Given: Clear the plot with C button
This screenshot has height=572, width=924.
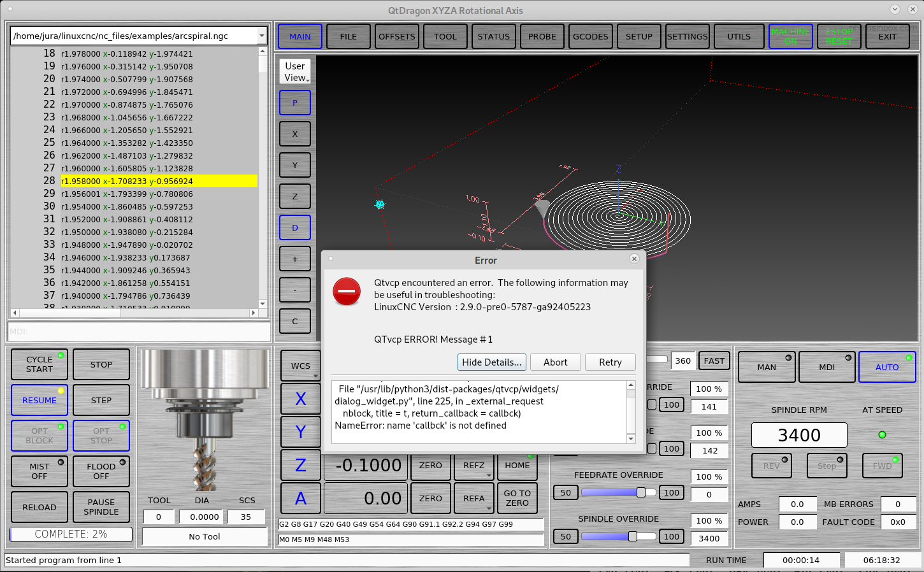Looking at the screenshot, I should point(295,321).
